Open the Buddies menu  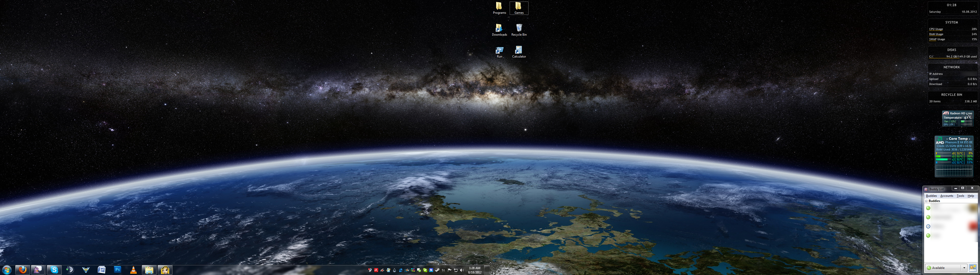click(931, 196)
